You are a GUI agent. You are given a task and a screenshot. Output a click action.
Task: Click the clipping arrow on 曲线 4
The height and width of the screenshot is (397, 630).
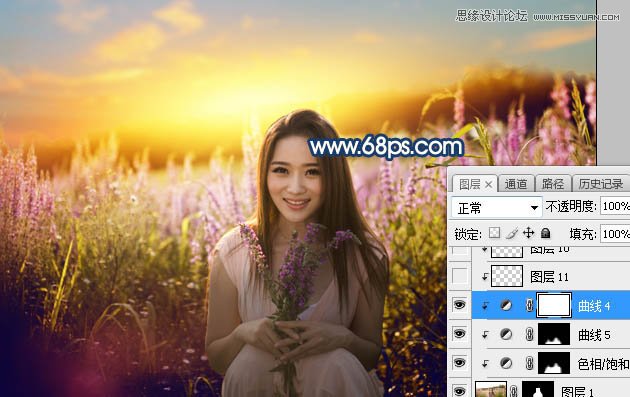click(485, 306)
